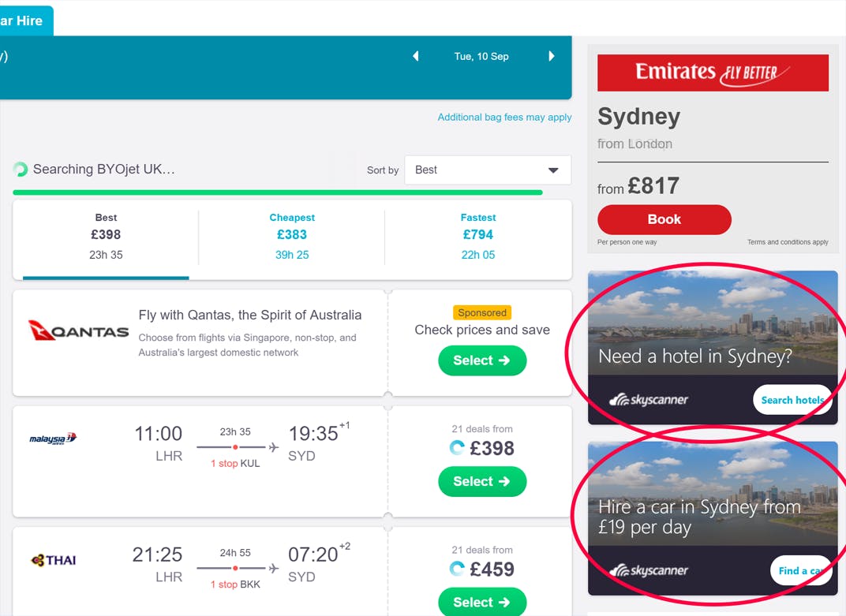This screenshot has width=846, height=616.
Task: Click the Skyscanner icon beside the £398 price
Action: tap(456, 447)
